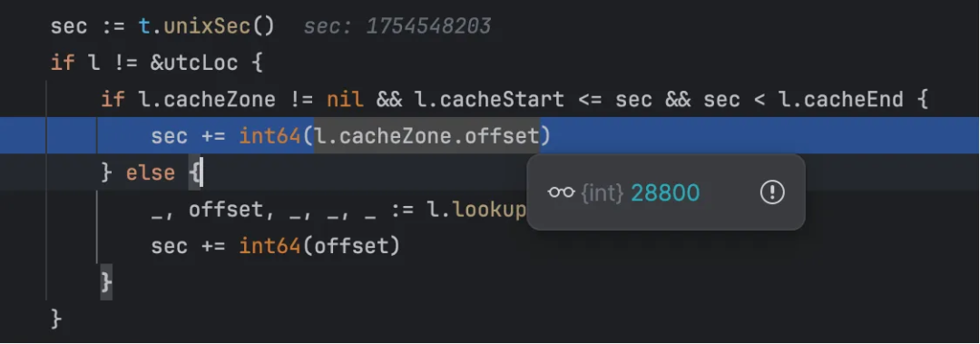
Task: Click the l.lookup method name
Action: (477, 209)
